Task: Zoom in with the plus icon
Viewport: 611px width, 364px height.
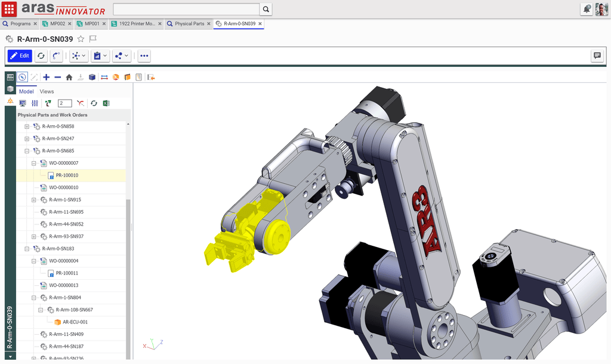Action: coord(47,77)
